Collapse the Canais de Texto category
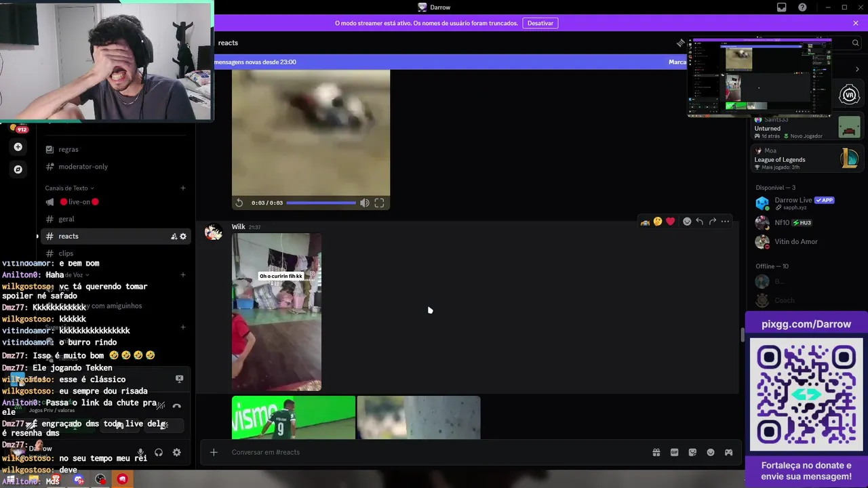 [x=69, y=188]
